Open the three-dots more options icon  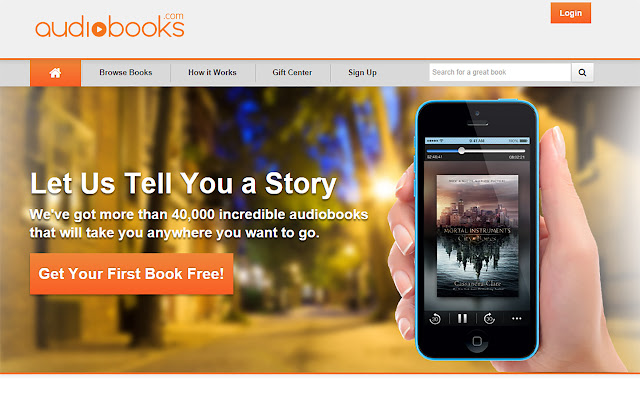pyautogui.click(x=517, y=318)
